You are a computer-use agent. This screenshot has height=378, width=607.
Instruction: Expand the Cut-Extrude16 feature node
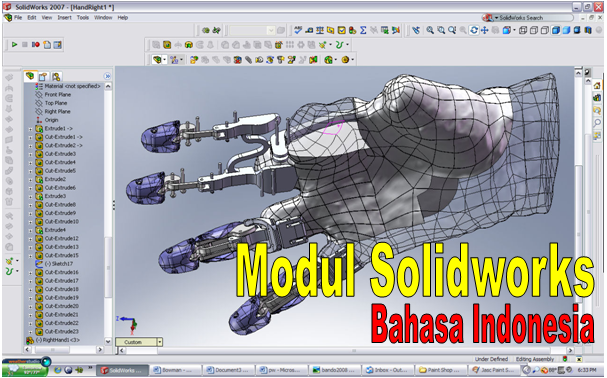pyautogui.click(x=30, y=273)
